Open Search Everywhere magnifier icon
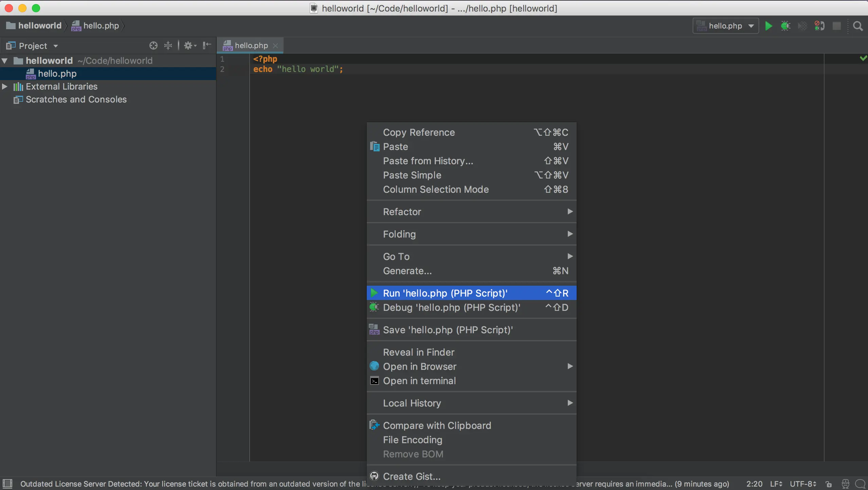The width and height of the screenshot is (868, 490). [858, 26]
